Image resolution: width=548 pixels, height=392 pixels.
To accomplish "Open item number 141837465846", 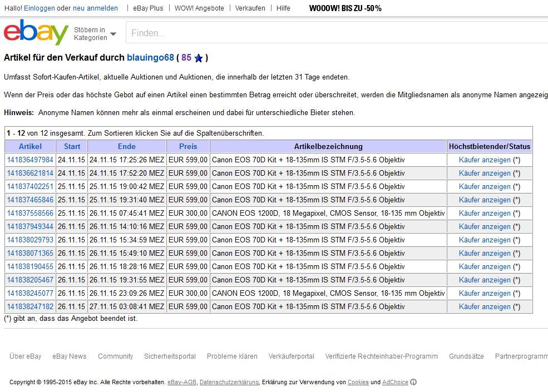I will click(30, 200).
